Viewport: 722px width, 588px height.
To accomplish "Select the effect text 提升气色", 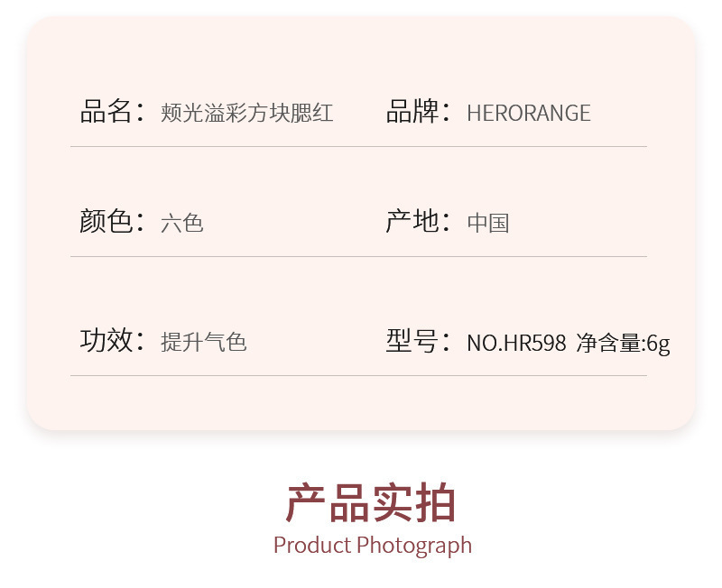I will [204, 343].
